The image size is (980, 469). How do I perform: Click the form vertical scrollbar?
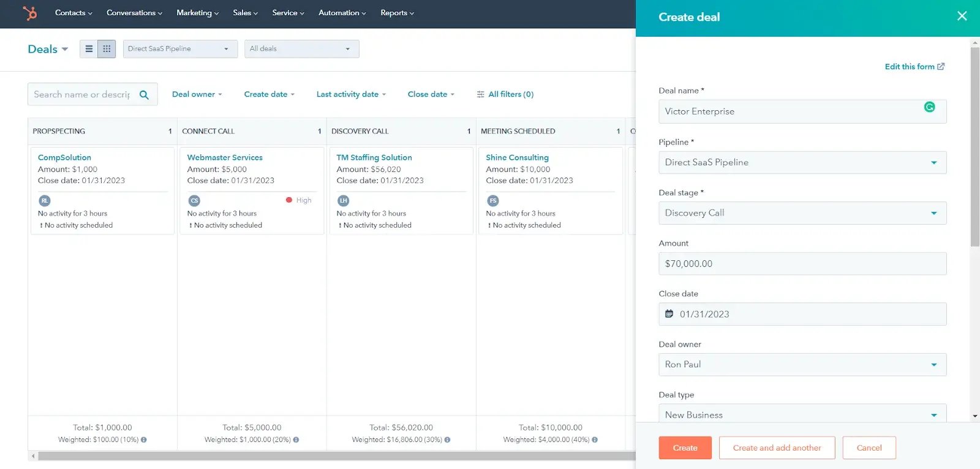tap(975, 147)
